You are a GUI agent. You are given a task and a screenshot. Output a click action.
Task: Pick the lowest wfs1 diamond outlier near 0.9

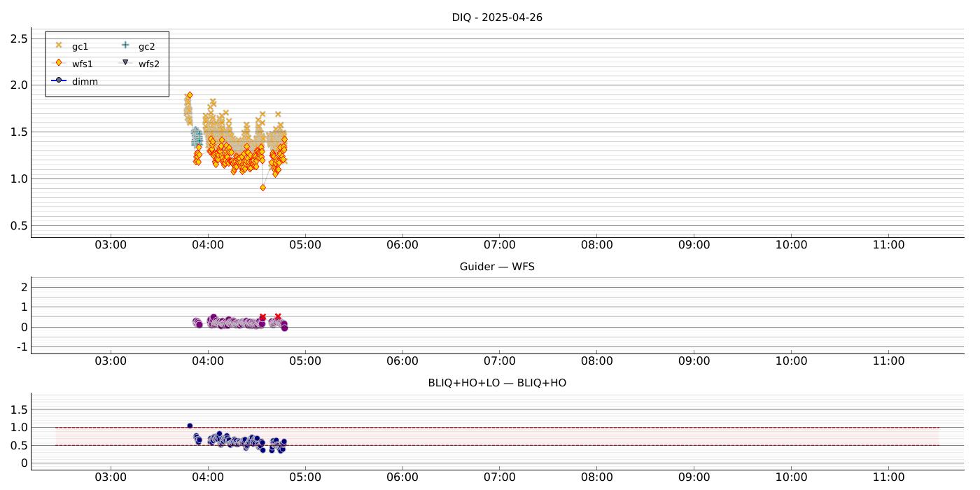tap(262, 188)
